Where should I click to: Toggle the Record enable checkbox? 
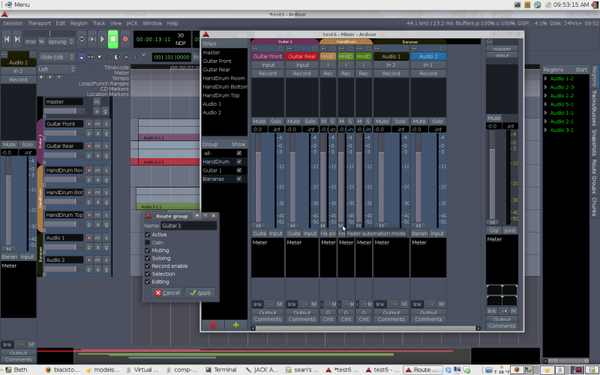(147, 266)
